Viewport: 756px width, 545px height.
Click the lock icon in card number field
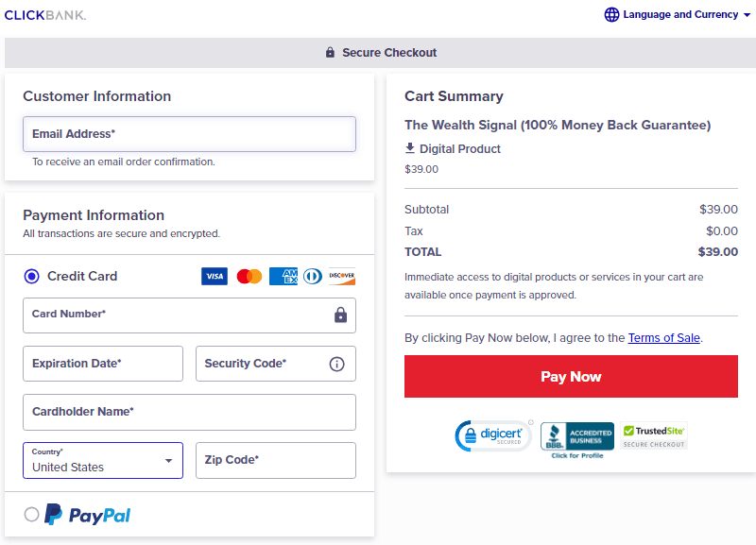pos(340,315)
